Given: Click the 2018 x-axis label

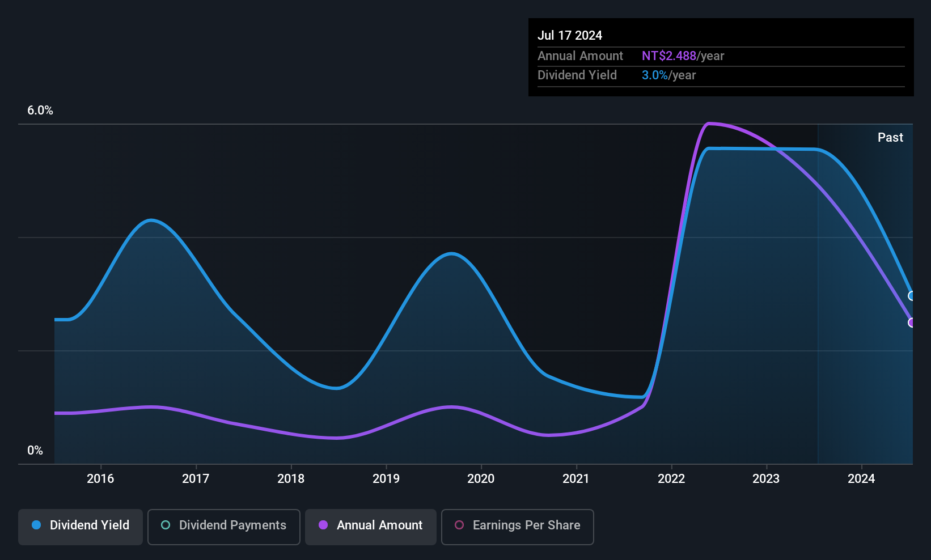Looking at the screenshot, I should click(x=291, y=479).
